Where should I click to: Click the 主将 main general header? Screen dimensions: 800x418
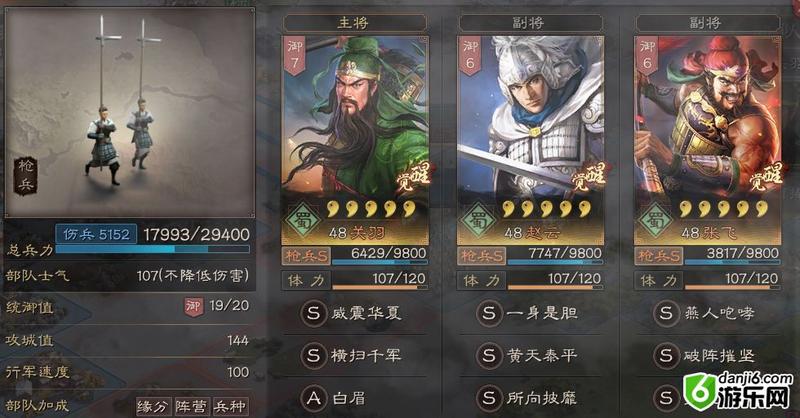(x=355, y=22)
